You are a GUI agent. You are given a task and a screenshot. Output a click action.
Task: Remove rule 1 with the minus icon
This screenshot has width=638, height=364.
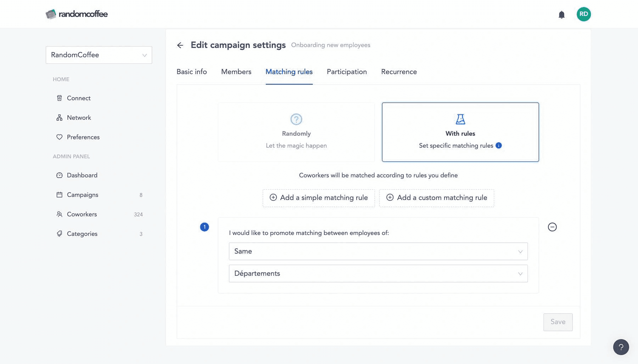pyautogui.click(x=552, y=227)
